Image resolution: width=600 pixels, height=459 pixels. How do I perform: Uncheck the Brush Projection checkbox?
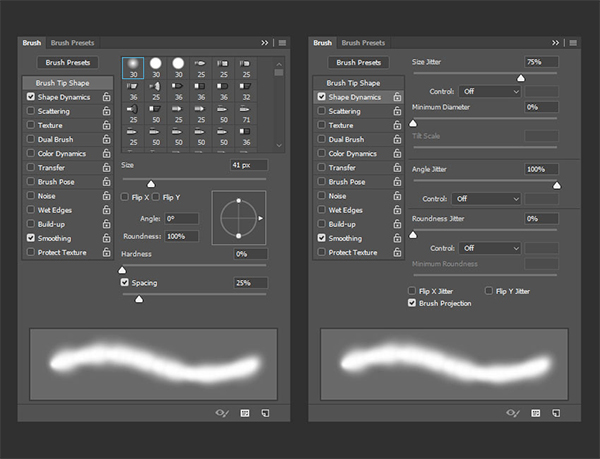click(412, 302)
